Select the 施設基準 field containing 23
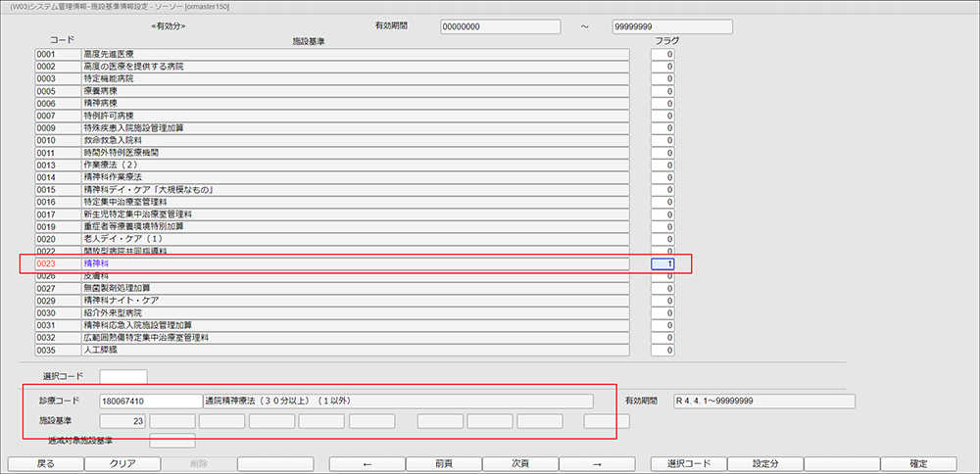 123,421
